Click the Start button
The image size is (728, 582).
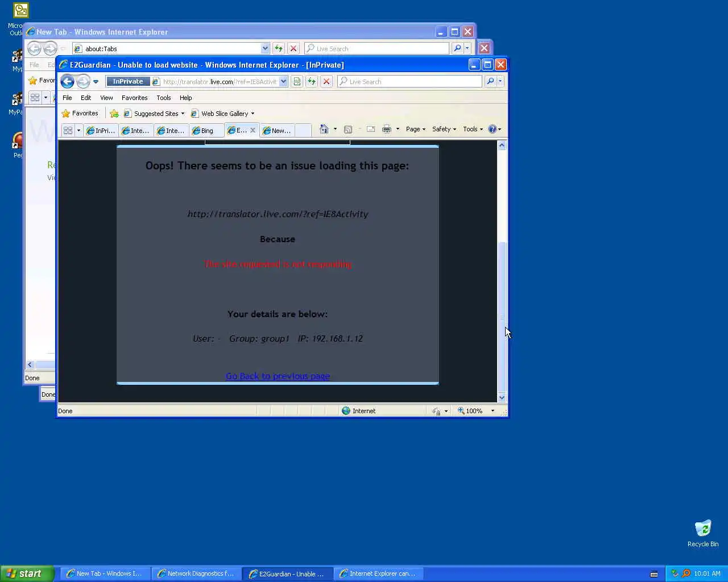[27, 573]
